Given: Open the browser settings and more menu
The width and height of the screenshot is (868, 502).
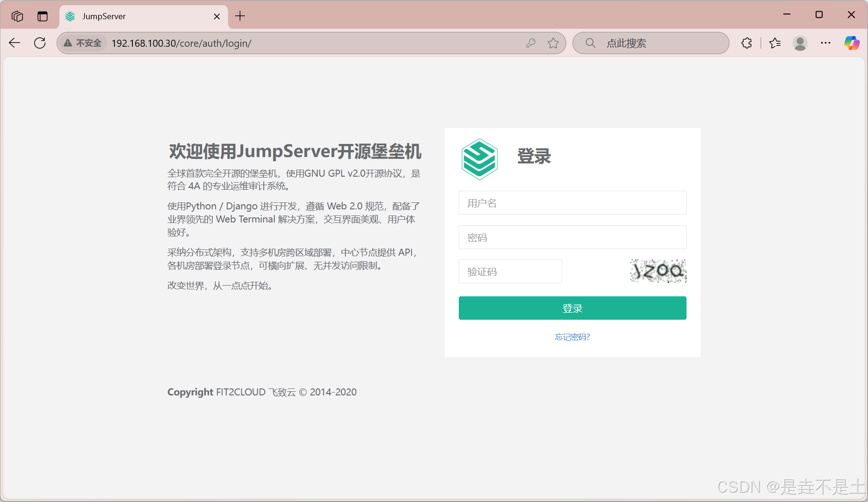Looking at the screenshot, I should click(825, 43).
